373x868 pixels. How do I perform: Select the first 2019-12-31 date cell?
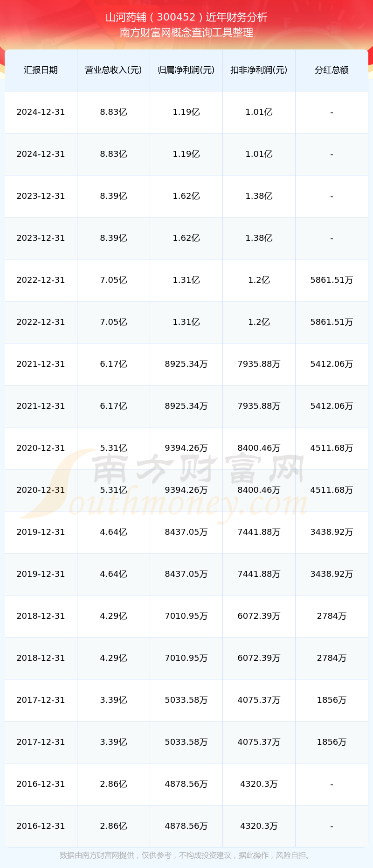[x=41, y=532]
